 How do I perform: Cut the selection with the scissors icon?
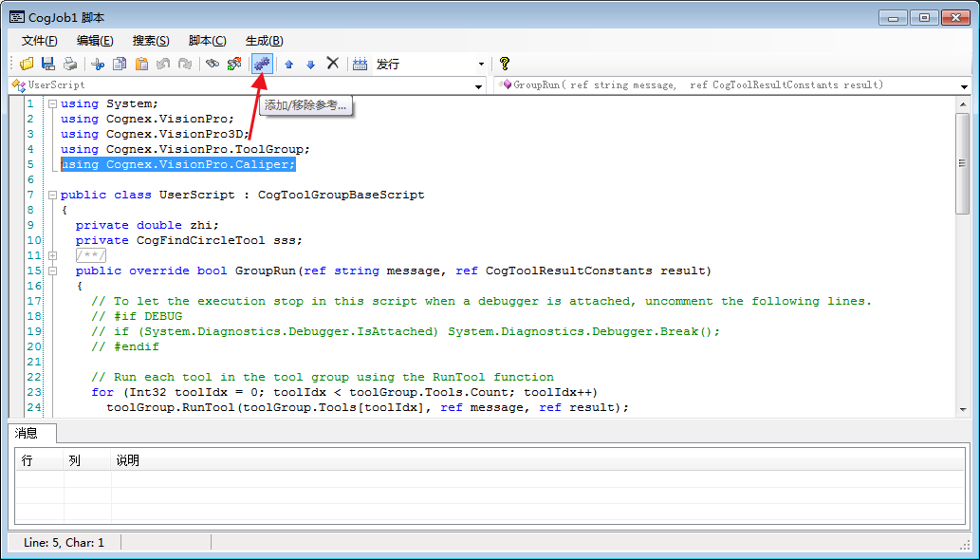(98, 64)
